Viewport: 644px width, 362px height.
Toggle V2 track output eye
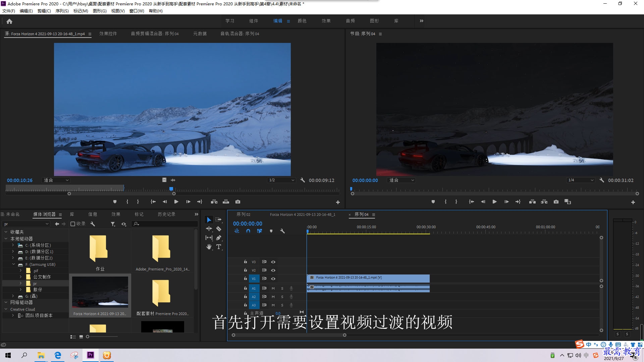[x=273, y=270]
